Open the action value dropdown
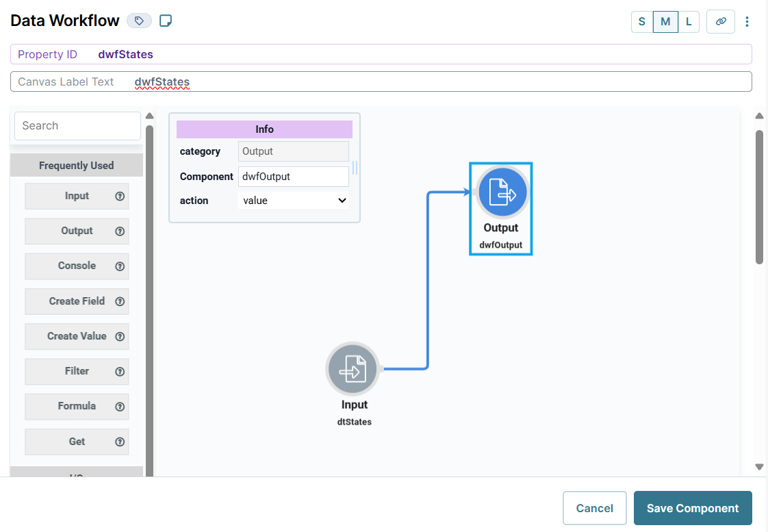Screen dimensions: 768x532 (x=294, y=201)
